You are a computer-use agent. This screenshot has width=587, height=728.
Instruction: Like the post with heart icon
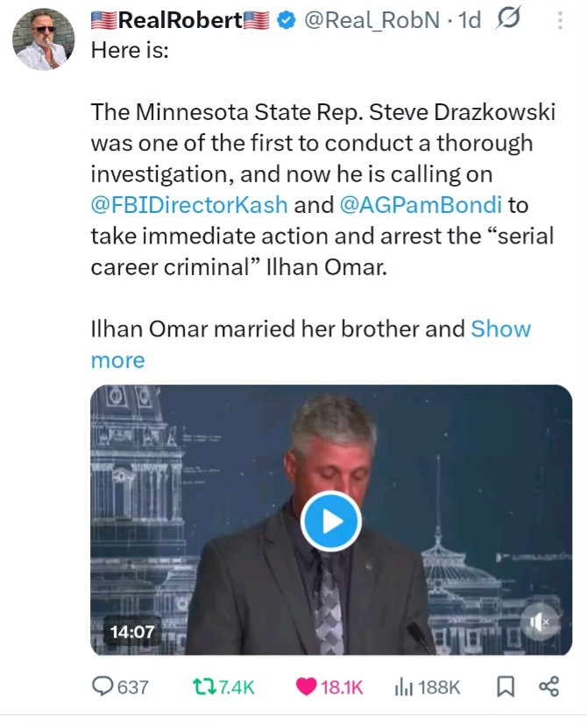click(307, 687)
